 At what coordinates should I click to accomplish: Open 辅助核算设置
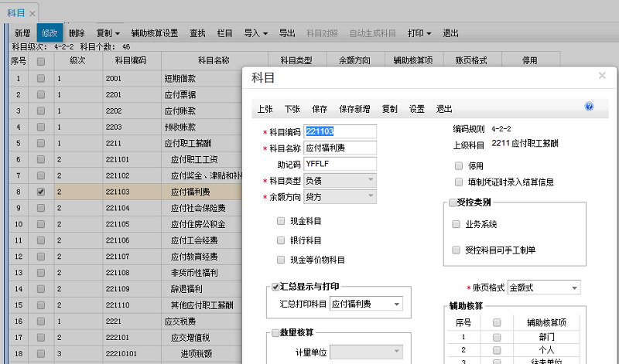[x=155, y=33]
